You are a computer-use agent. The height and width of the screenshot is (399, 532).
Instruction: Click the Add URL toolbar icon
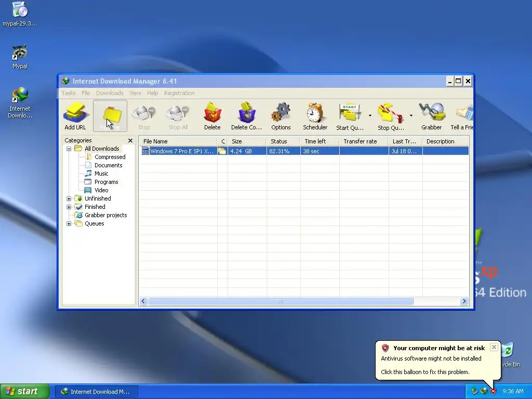[x=75, y=116]
